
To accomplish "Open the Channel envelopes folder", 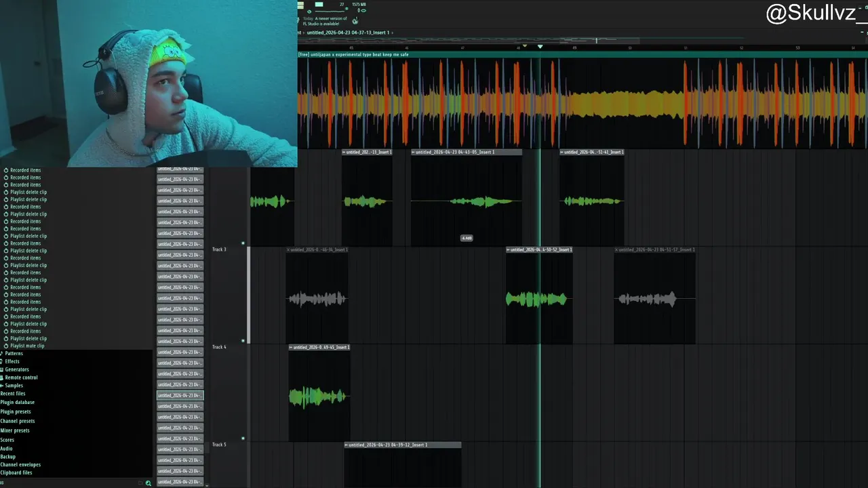I will pyautogui.click(x=21, y=465).
